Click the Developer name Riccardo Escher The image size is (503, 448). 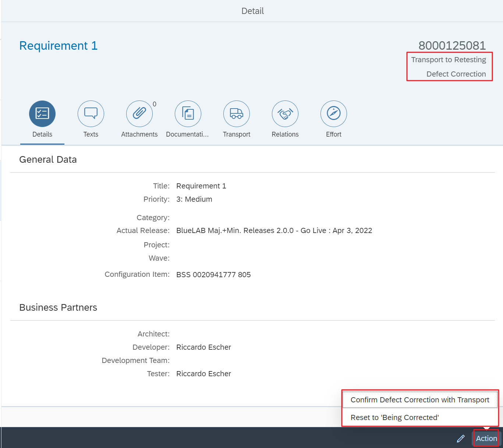tap(203, 347)
